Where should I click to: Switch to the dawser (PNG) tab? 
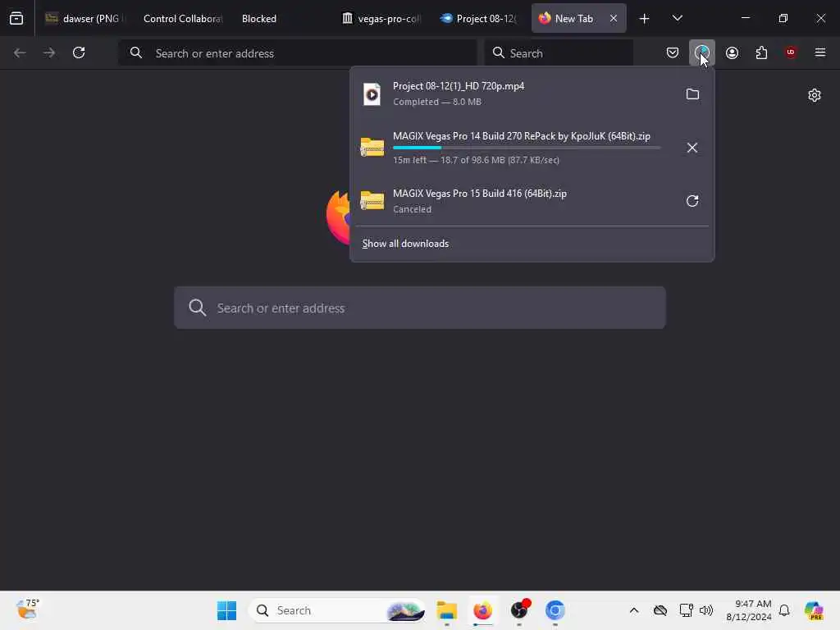click(x=84, y=18)
